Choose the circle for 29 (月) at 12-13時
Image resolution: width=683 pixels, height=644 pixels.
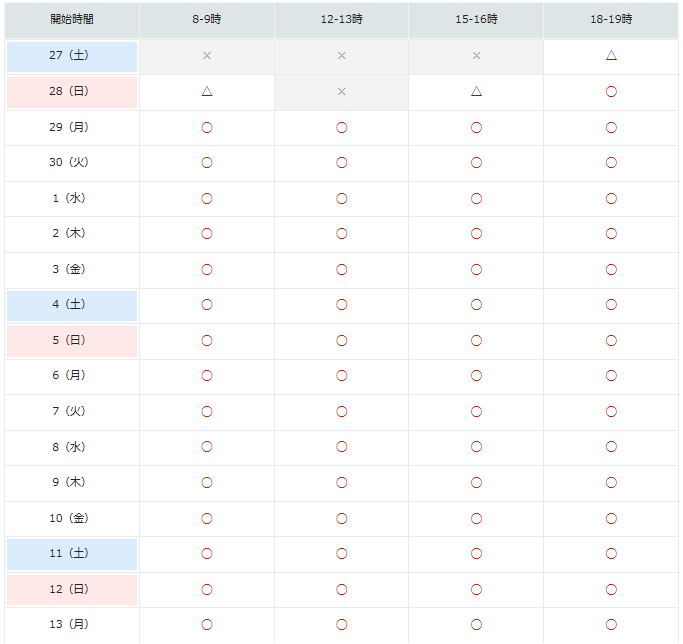[x=342, y=128]
